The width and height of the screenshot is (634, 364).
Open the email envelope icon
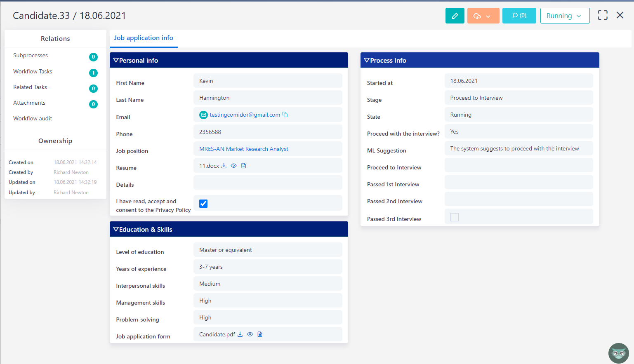203,115
